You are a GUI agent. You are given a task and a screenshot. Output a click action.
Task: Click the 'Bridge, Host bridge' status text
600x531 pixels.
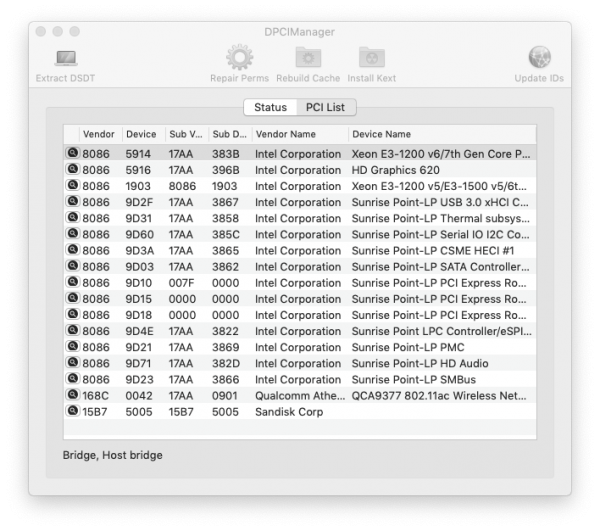click(x=112, y=455)
